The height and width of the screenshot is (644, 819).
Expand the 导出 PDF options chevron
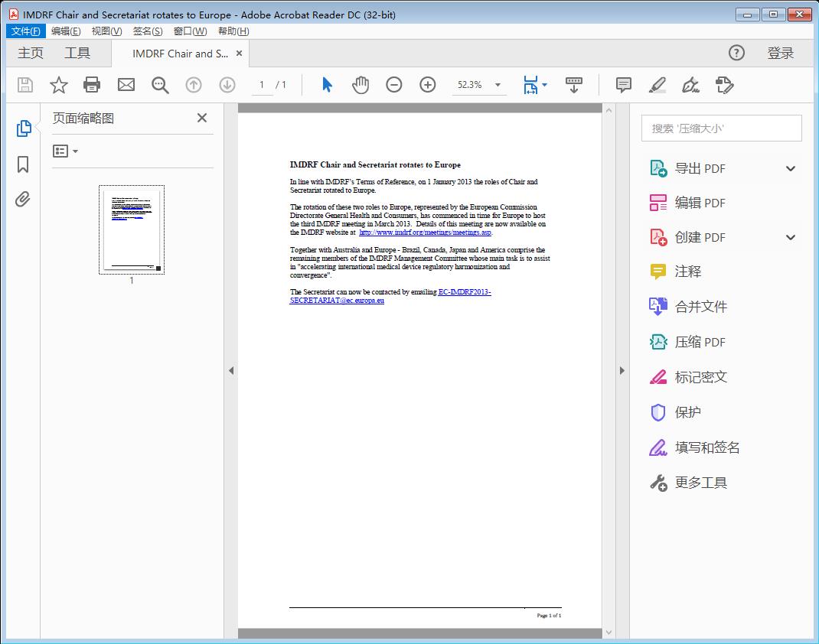point(791,168)
